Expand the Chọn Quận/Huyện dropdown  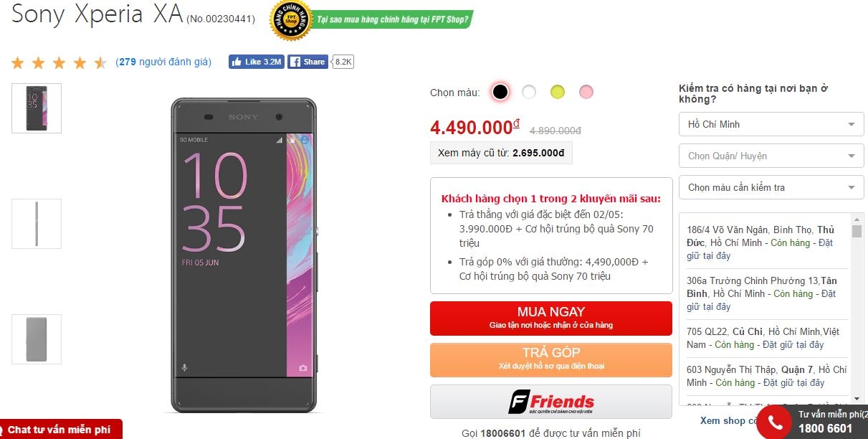pyautogui.click(x=771, y=156)
